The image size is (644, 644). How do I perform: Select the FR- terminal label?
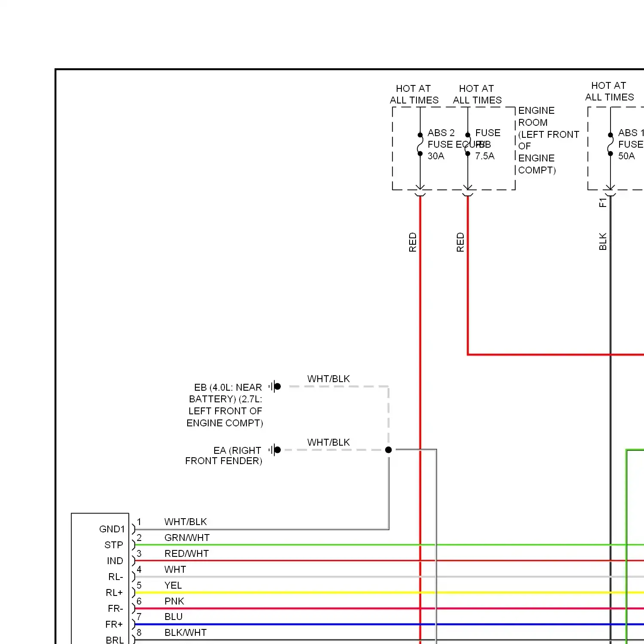tap(115, 608)
